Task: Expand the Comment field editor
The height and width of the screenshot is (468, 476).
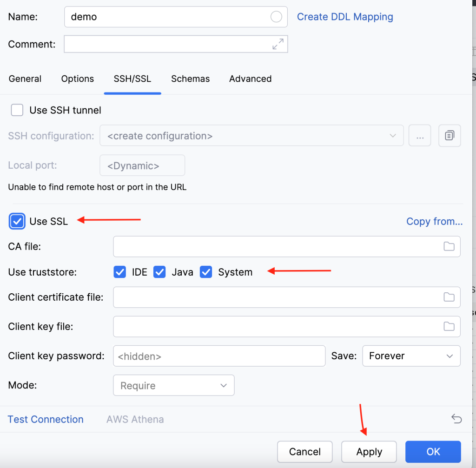Action: coord(278,44)
